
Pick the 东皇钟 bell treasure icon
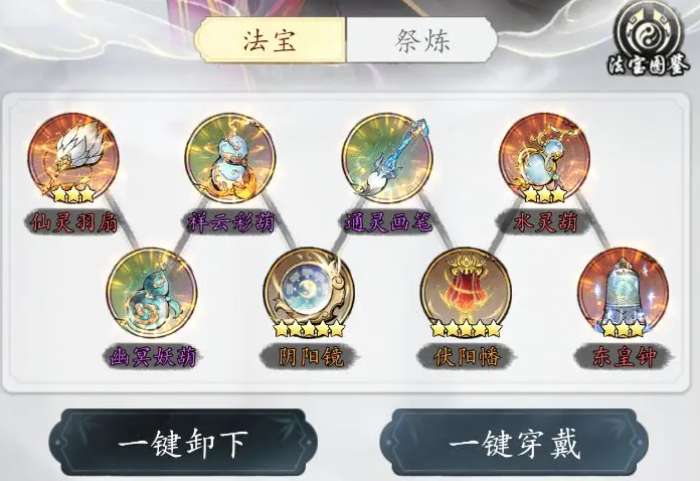click(x=623, y=293)
